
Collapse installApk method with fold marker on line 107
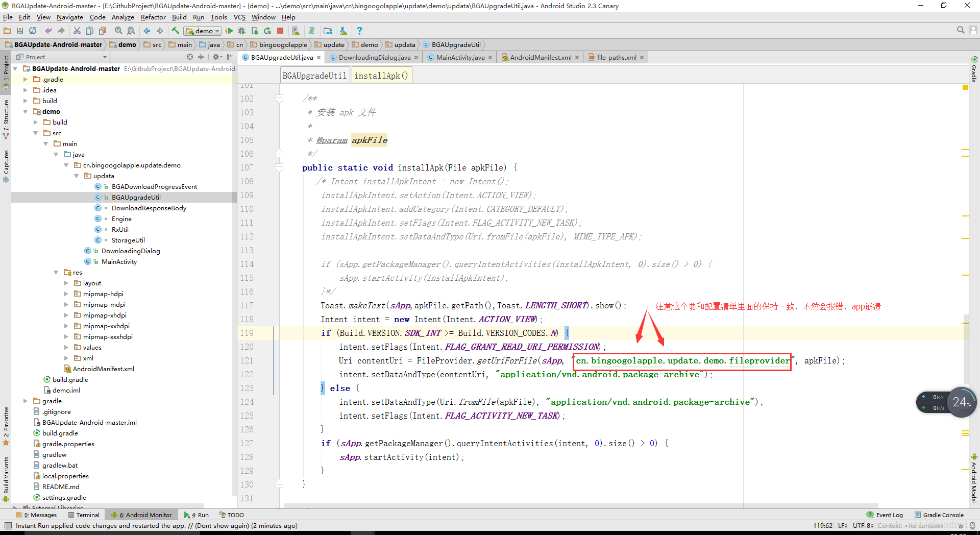(280, 167)
